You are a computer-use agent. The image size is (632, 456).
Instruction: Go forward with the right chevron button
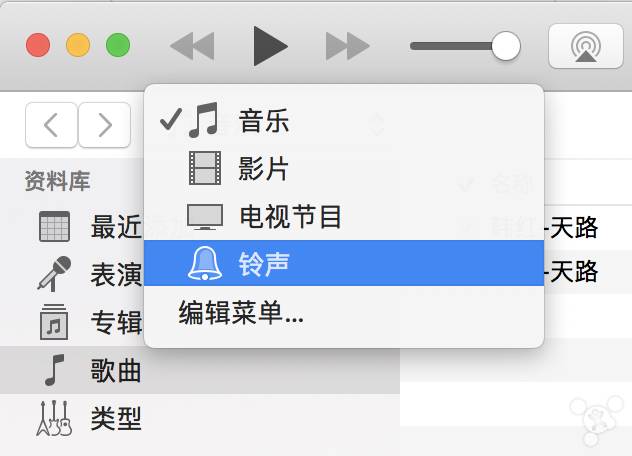pos(105,125)
